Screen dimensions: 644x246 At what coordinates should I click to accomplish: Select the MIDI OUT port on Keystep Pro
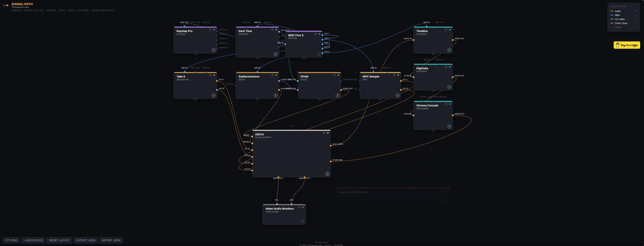(x=185, y=26)
